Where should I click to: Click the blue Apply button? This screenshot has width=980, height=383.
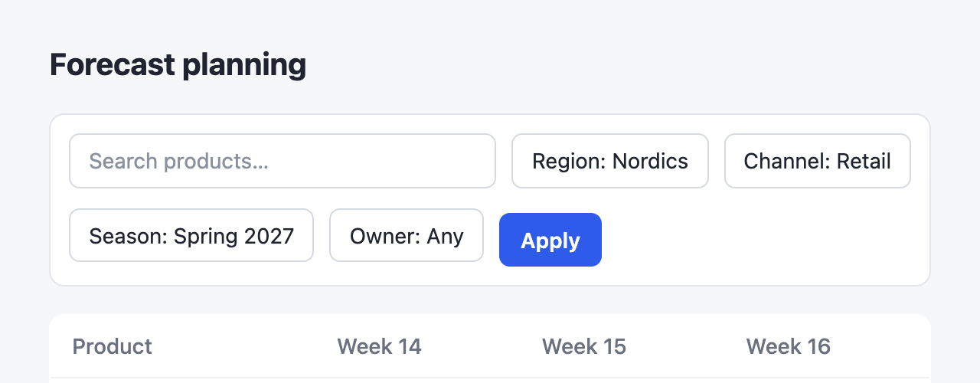pyautogui.click(x=550, y=240)
